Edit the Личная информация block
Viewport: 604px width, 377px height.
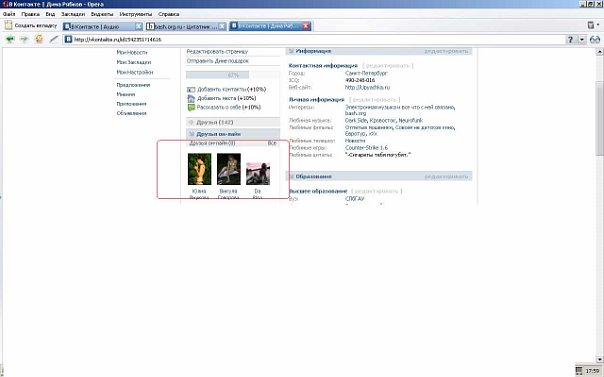[374, 100]
